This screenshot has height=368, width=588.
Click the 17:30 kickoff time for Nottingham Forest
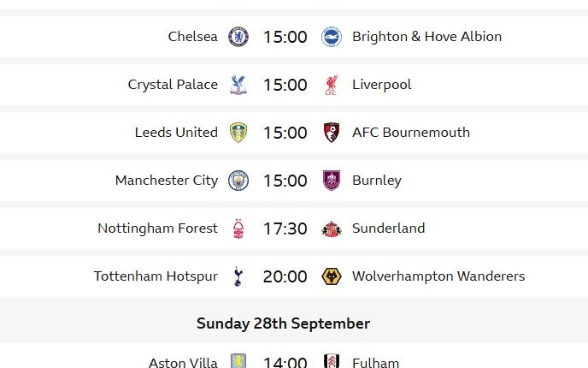click(x=285, y=229)
